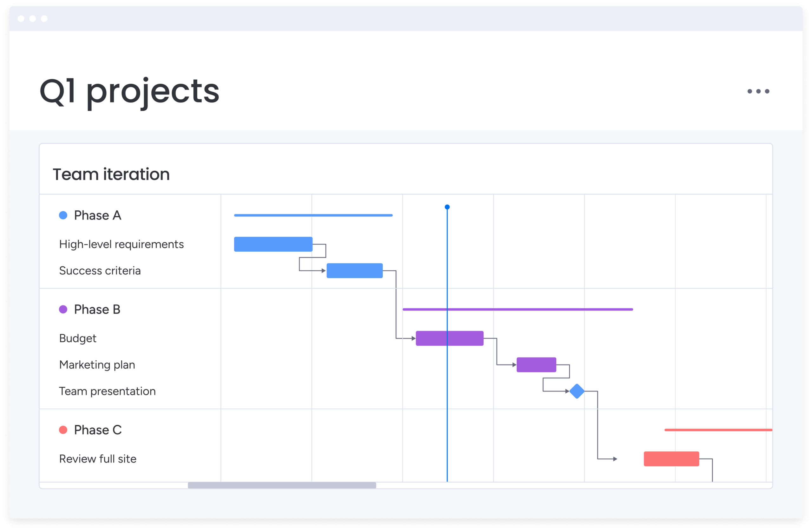
Task: Click the Team iteration heading
Action: 111,174
